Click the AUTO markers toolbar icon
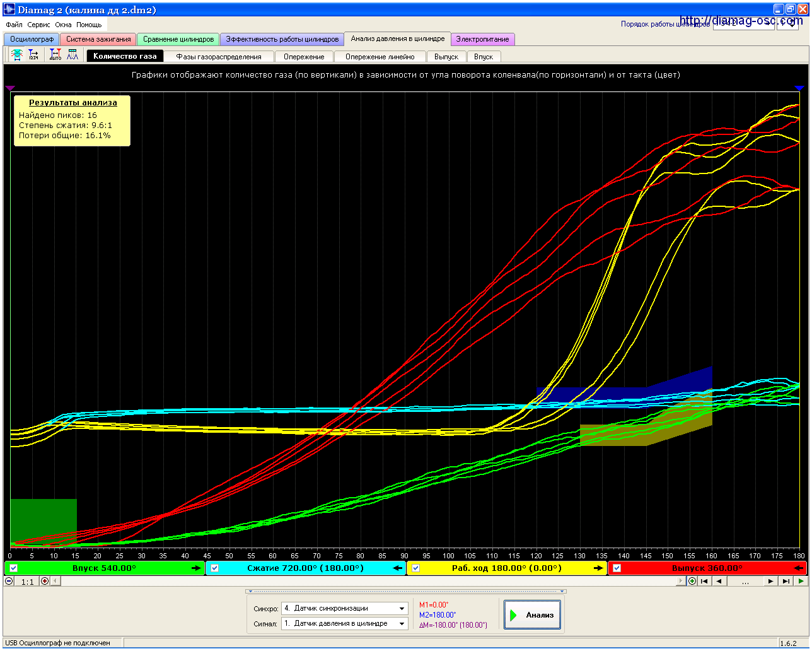The width and height of the screenshot is (812, 651). point(56,56)
